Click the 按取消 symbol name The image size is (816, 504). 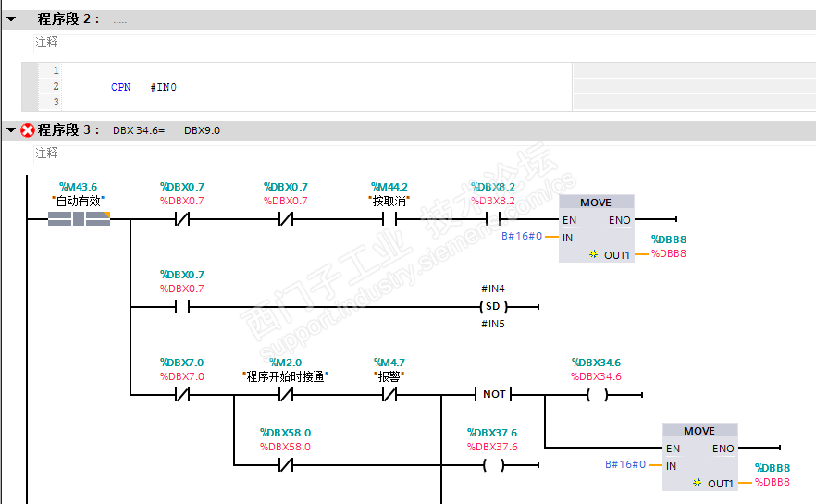[x=389, y=201]
